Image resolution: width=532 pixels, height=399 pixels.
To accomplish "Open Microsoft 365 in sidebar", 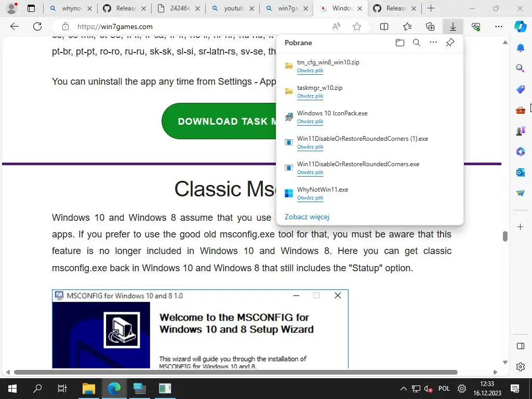I will pos(520,151).
